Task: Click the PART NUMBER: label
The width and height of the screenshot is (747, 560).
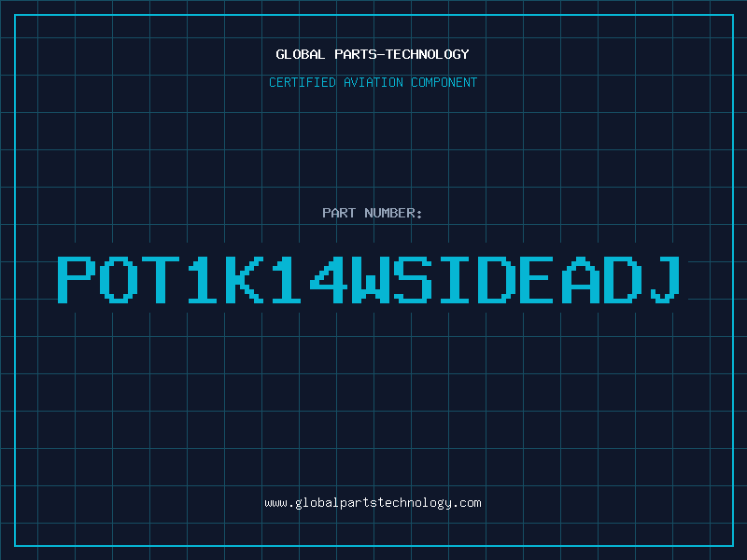Action: click(373, 213)
